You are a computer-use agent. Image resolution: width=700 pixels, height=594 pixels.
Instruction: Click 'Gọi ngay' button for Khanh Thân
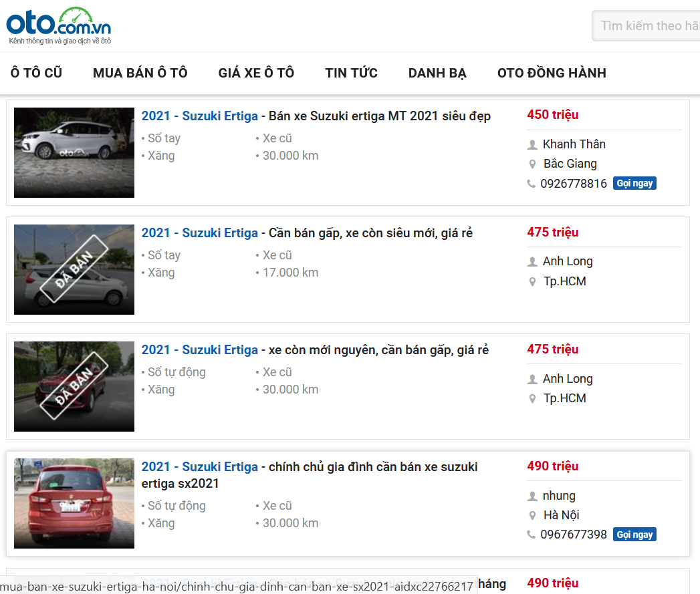[x=634, y=184]
